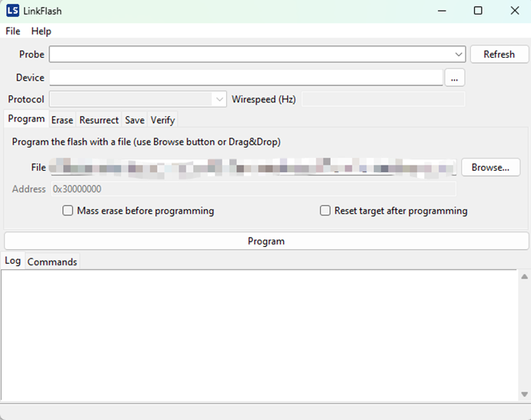Switch to the Program tab
The image size is (531, 420).
26,118
